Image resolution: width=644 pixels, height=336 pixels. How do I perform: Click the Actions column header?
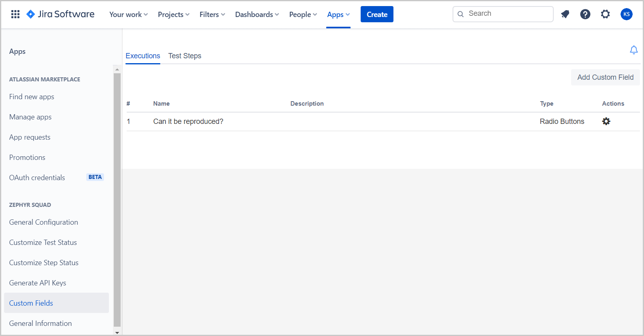pyautogui.click(x=613, y=104)
